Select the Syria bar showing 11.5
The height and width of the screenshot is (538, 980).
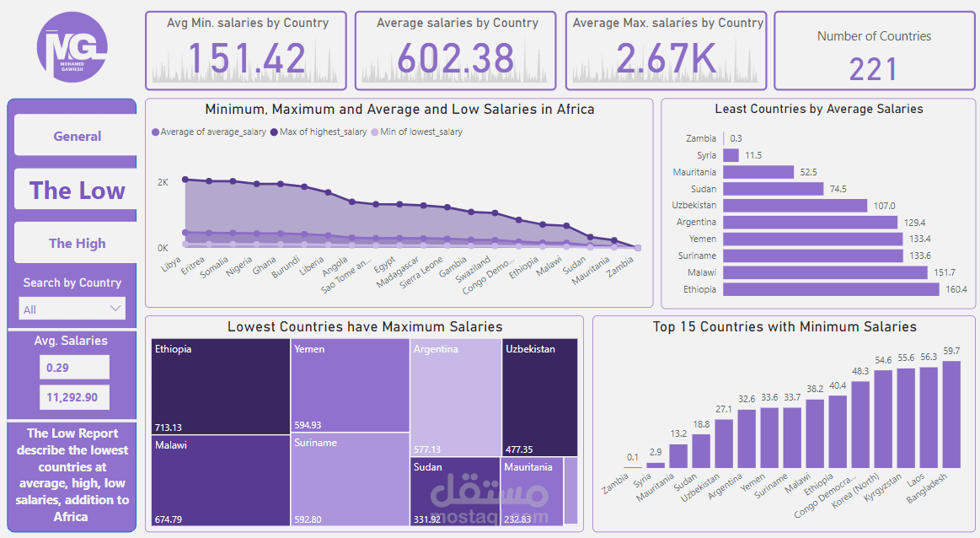pyautogui.click(x=731, y=155)
